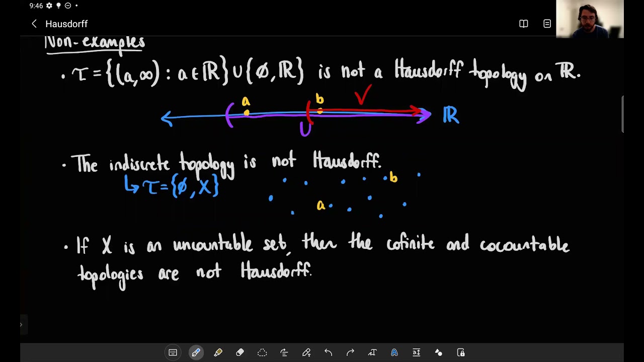The height and width of the screenshot is (362, 644).
Task: Select the Lasso selection tool
Action: 262,352
